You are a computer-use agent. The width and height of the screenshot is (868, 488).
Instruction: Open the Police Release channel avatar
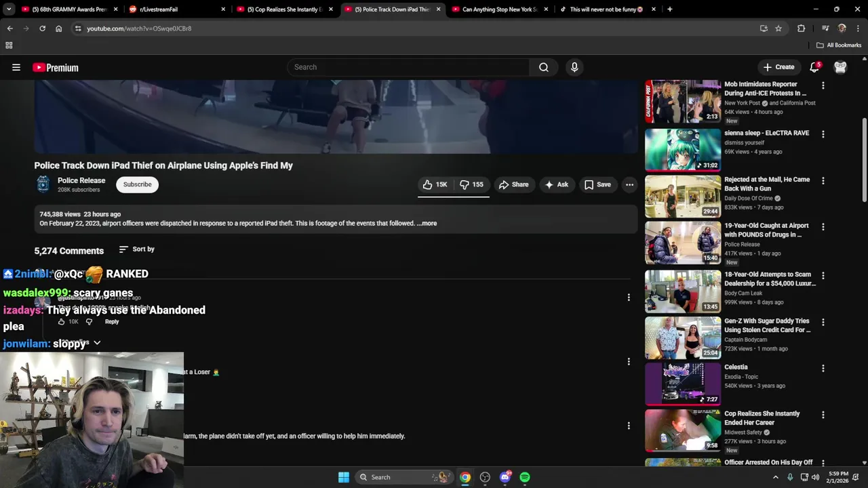click(43, 184)
